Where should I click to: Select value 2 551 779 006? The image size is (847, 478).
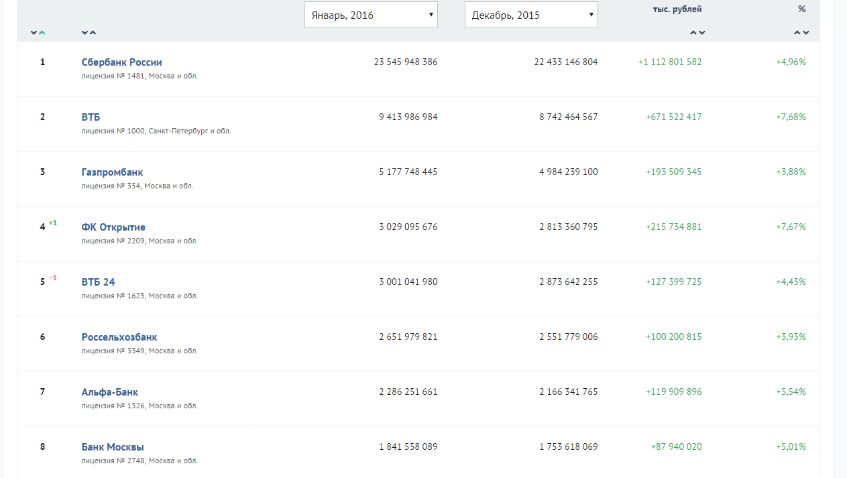[x=568, y=337]
